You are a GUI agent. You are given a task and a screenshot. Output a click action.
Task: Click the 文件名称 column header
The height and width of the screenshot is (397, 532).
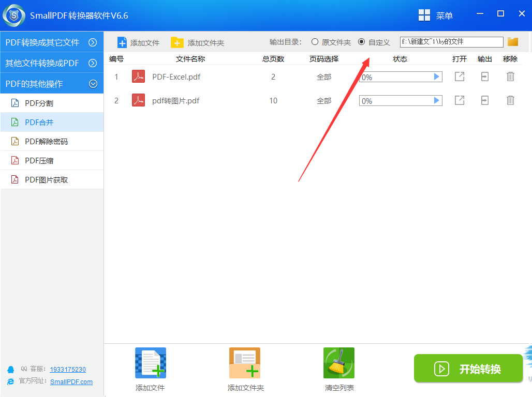coord(190,59)
